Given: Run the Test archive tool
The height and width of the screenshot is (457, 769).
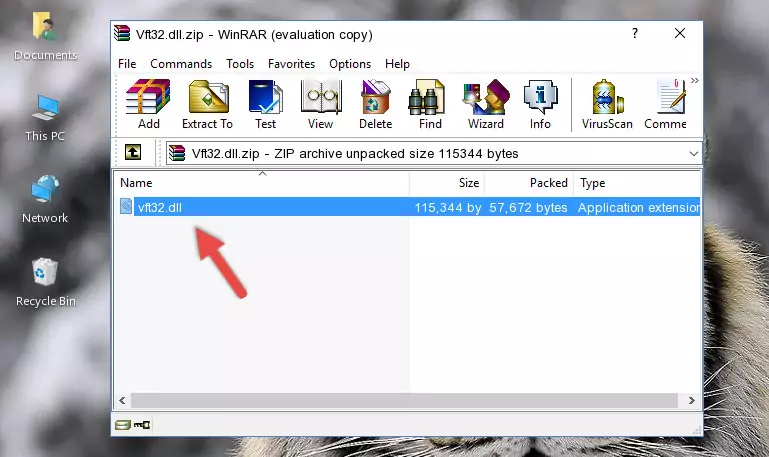Looking at the screenshot, I should tap(265, 105).
